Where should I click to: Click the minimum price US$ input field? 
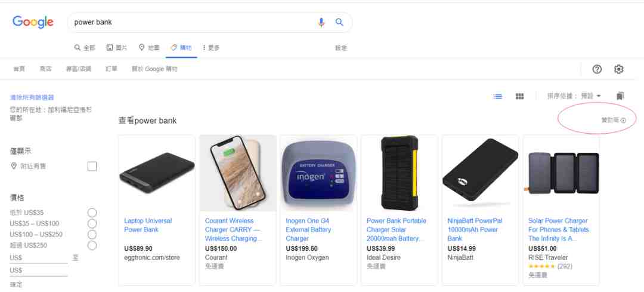(x=39, y=259)
